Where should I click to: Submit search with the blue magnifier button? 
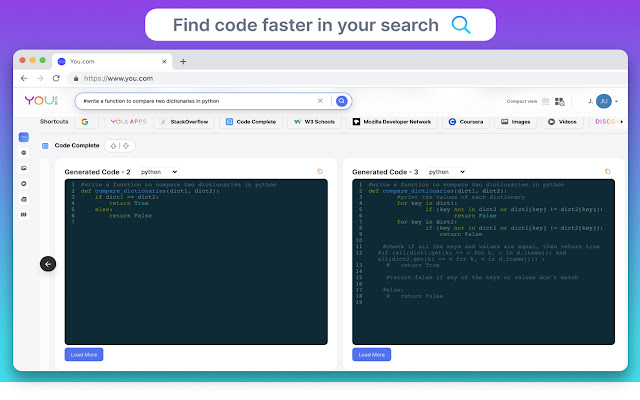342,101
